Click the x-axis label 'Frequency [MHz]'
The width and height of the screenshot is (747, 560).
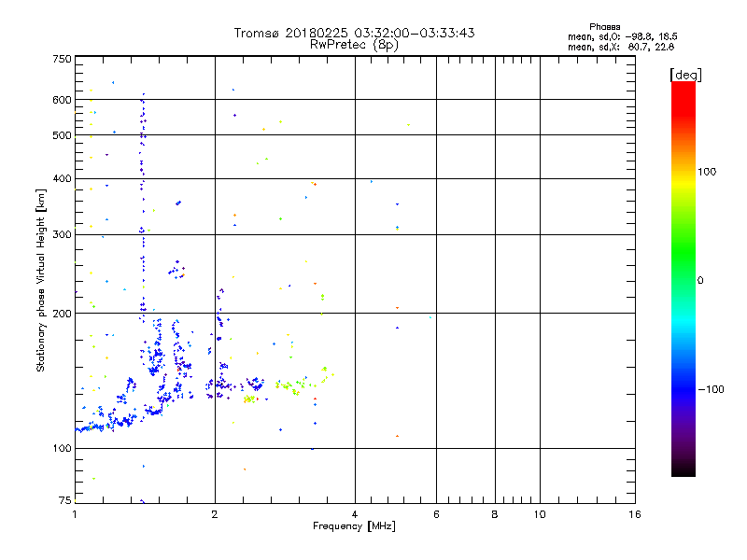(x=354, y=526)
